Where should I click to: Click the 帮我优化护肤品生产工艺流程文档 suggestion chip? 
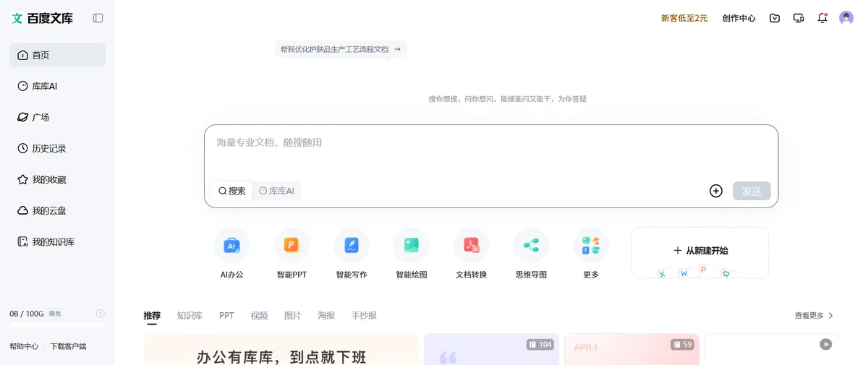(341, 49)
